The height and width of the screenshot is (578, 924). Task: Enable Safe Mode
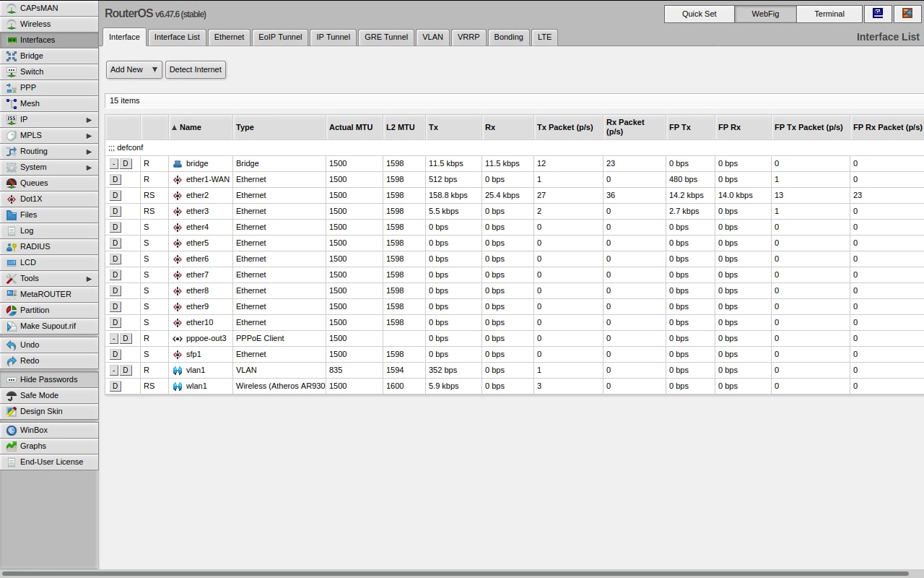pos(39,395)
